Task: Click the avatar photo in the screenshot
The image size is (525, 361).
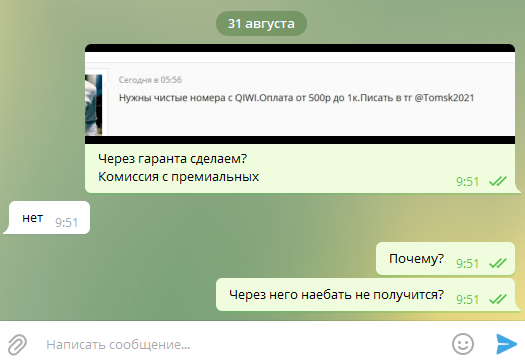Action: click(x=93, y=105)
